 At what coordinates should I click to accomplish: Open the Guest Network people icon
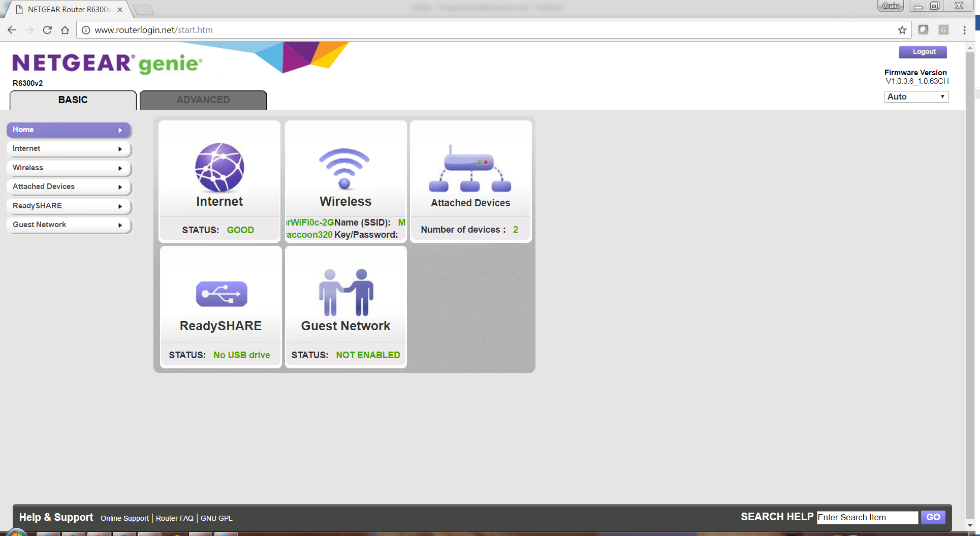(x=345, y=292)
